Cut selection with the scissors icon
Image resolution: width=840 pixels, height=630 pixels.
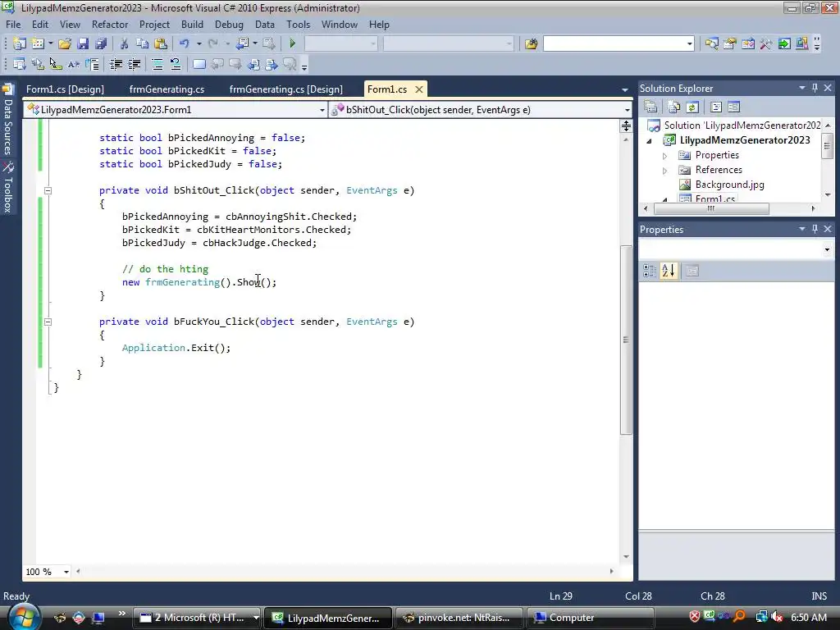(125, 43)
